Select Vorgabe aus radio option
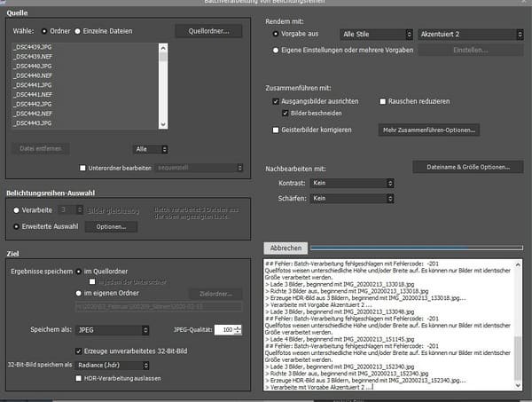Image resolution: width=532 pixels, height=402 pixels. tap(276, 34)
